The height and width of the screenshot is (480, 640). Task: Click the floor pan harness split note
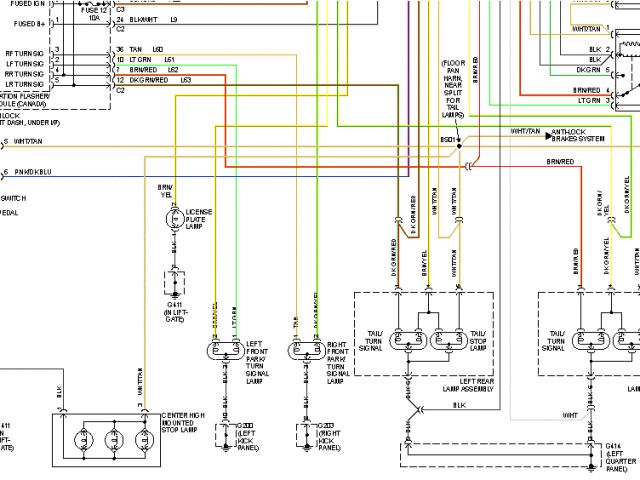click(x=453, y=88)
